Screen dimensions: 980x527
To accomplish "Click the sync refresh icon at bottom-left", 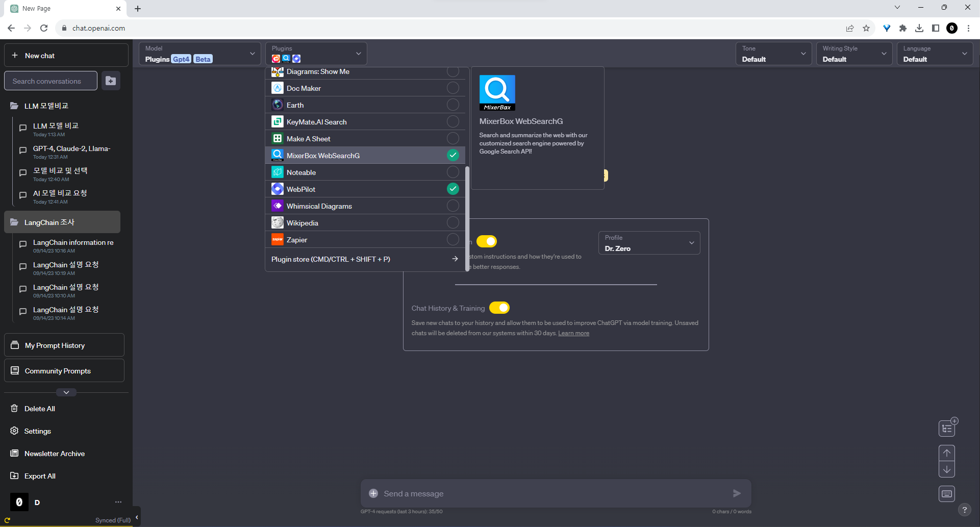I will click(7, 520).
